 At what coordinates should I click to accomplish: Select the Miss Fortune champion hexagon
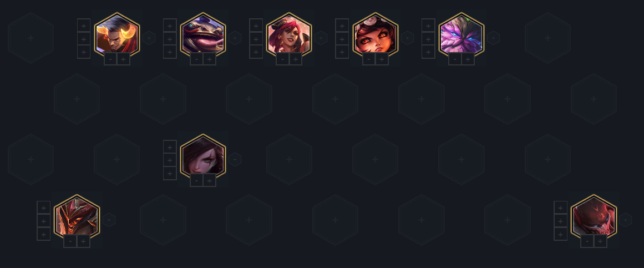(x=289, y=36)
